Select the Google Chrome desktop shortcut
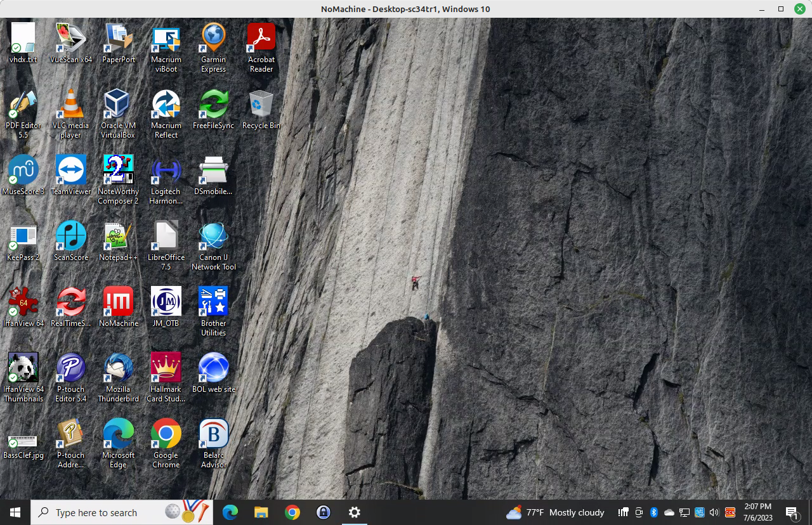The width and height of the screenshot is (812, 525). tap(166, 444)
